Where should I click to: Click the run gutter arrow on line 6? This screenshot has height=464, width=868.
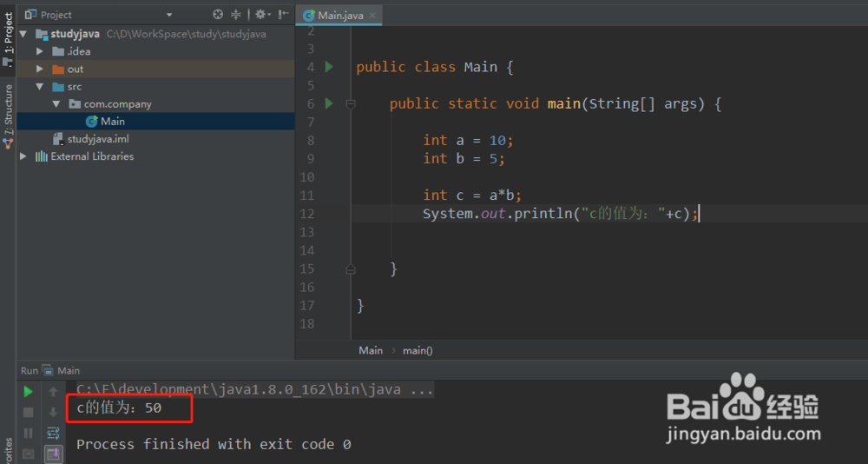point(329,103)
